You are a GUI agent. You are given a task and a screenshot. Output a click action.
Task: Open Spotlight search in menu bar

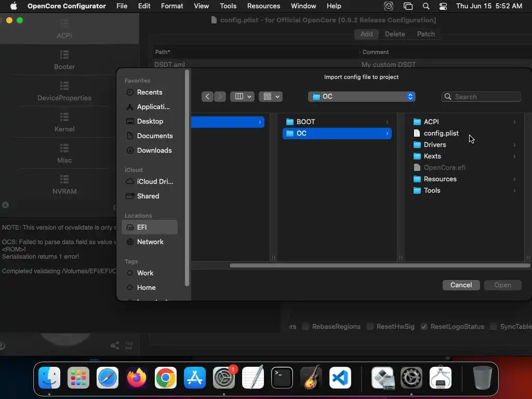[x=426, y=6]
